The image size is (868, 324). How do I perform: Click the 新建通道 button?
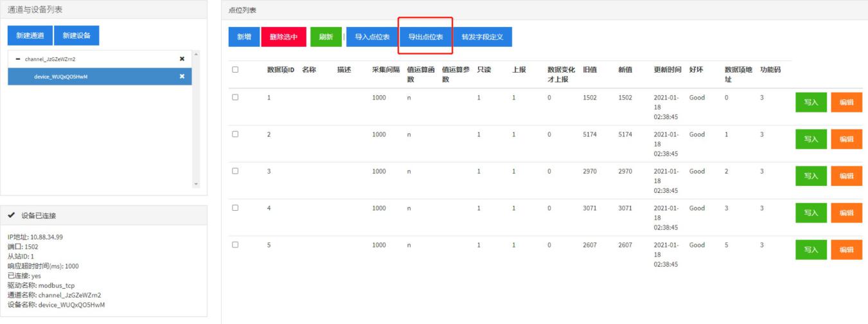30,36
